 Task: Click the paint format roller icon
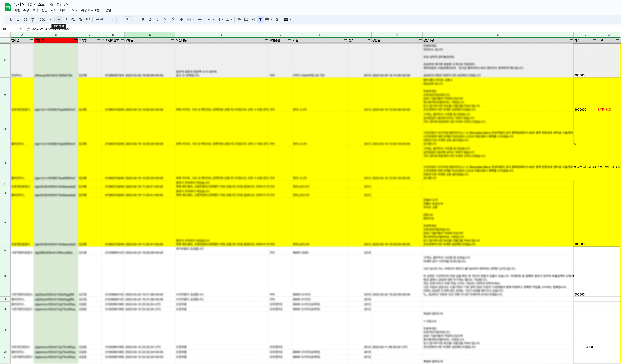(32, 19)
